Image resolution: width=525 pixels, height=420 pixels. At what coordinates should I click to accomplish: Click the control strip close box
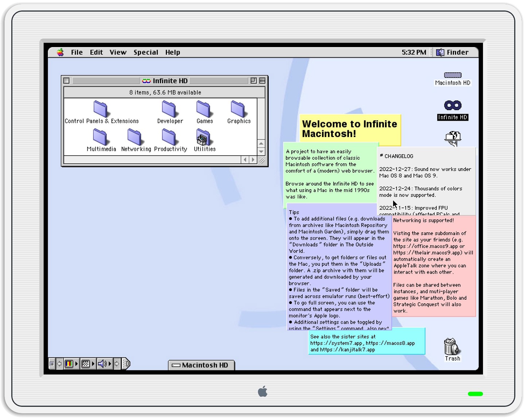[x=52, y=363]
